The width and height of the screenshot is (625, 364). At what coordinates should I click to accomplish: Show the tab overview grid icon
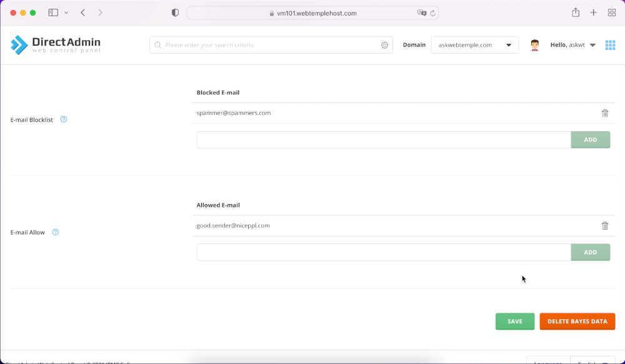[612, 12]
